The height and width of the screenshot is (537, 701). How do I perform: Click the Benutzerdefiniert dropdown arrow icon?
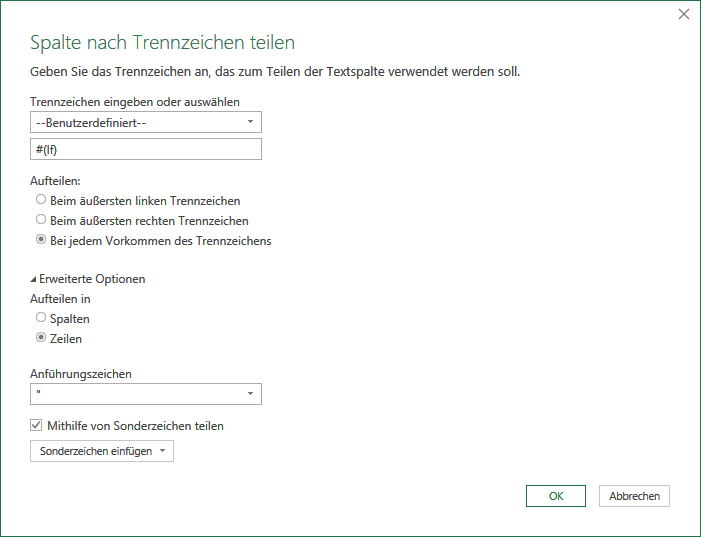pyautogui.click(x=250, y=122)
